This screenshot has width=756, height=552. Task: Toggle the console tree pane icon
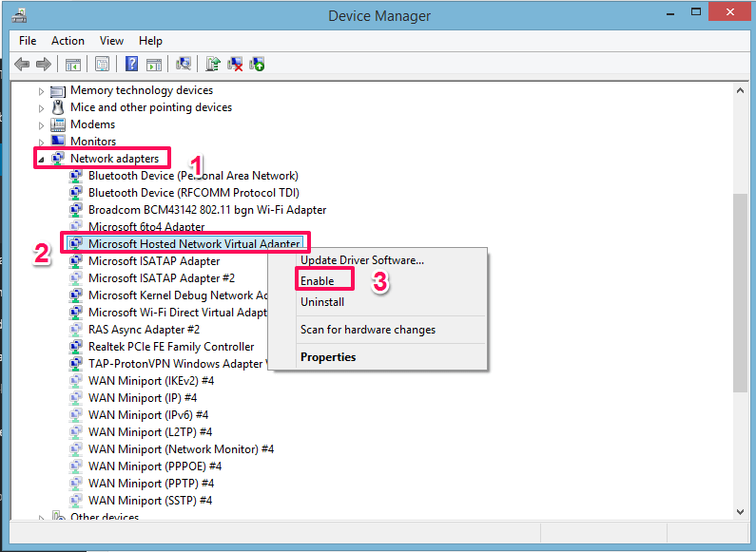coord(73,64)
